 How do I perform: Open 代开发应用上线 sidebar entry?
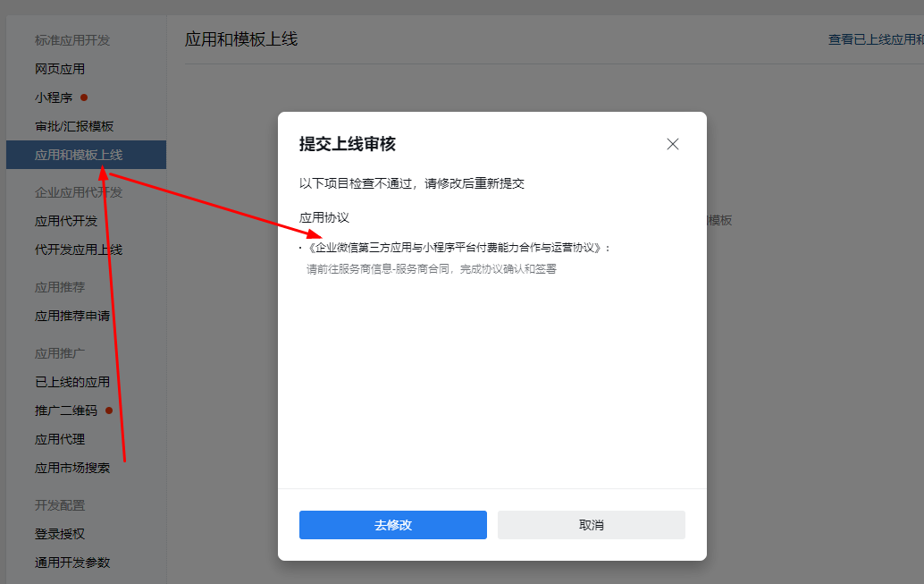pyautogui.click(x=79, y=250)
